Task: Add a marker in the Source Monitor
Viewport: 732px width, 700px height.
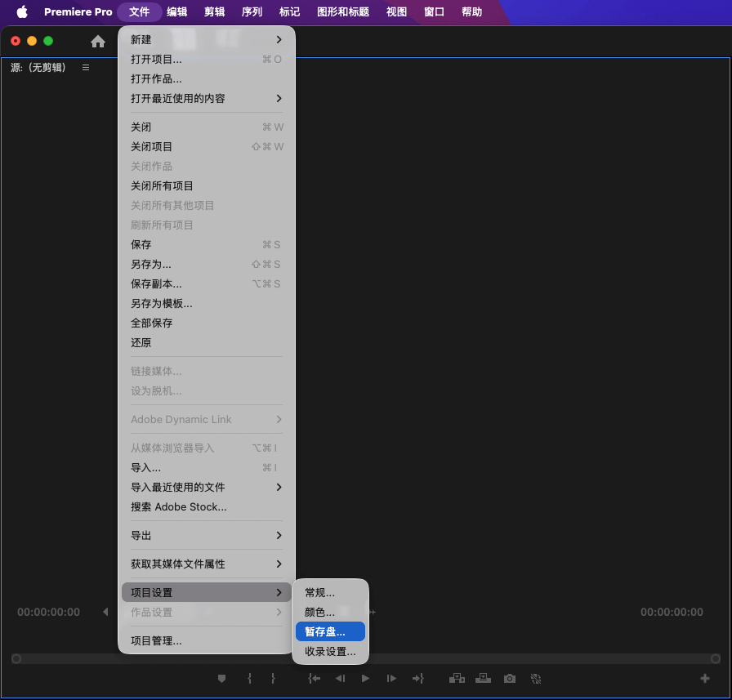Action: [221, 678]
